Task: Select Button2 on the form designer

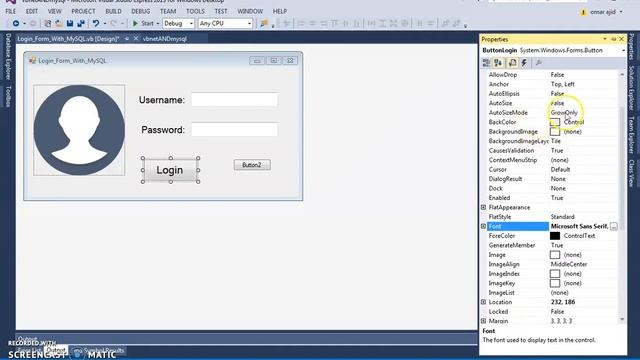Action: click(252, 165)
